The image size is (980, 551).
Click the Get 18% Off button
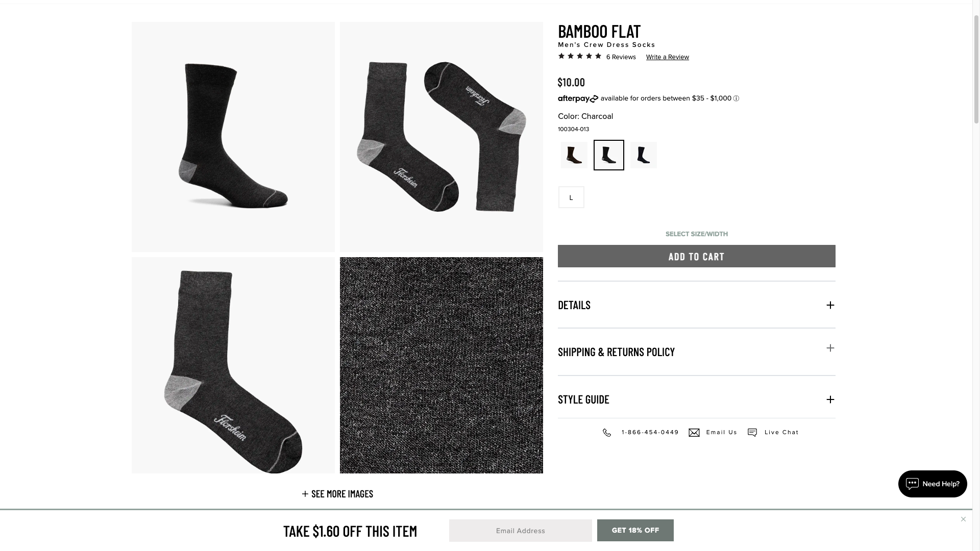(635, 531)
